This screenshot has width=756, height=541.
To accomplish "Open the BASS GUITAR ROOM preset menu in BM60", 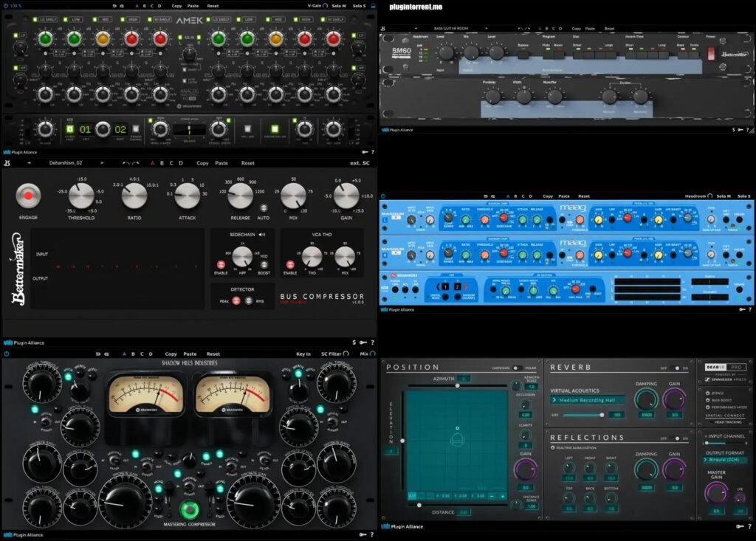I will (x=451, y=29).
